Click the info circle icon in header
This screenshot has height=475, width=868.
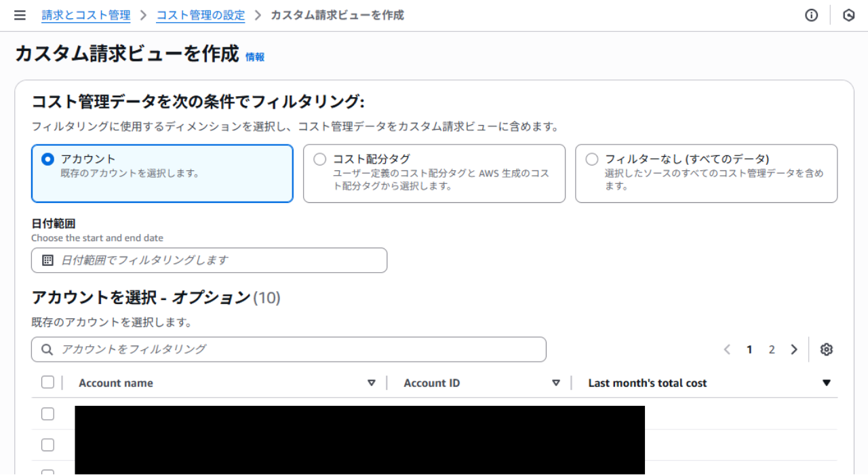(811, 15)
